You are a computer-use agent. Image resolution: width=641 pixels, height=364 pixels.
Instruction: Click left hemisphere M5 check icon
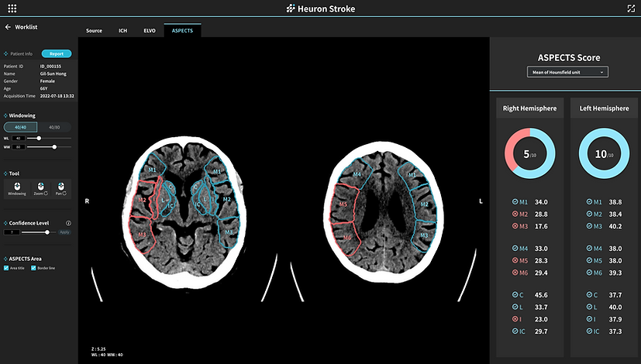coord(590,261)
